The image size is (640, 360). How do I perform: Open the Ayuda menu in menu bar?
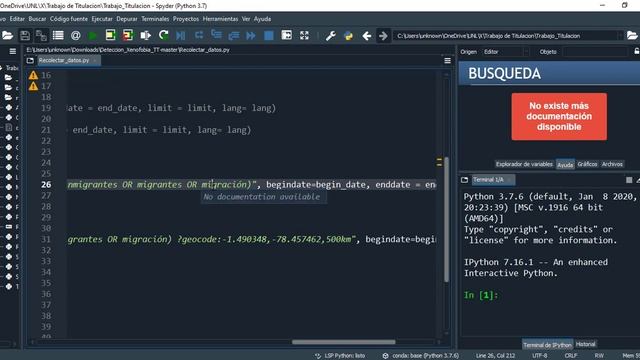tap(262, 19)
